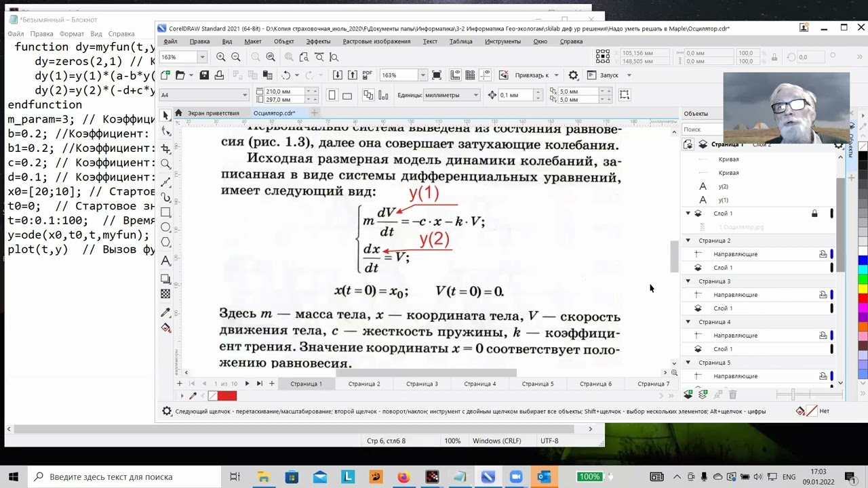Open Привязать к dropdown
Viewport: 868px width, 488px height.
[556, 75]
